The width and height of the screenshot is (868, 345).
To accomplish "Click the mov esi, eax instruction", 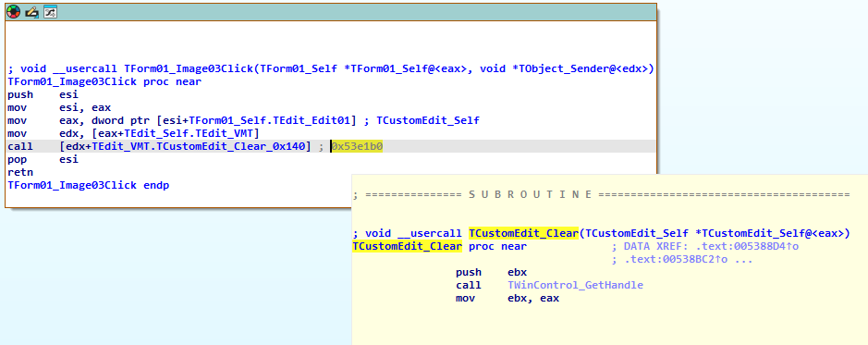I will (x=59, y=107).
